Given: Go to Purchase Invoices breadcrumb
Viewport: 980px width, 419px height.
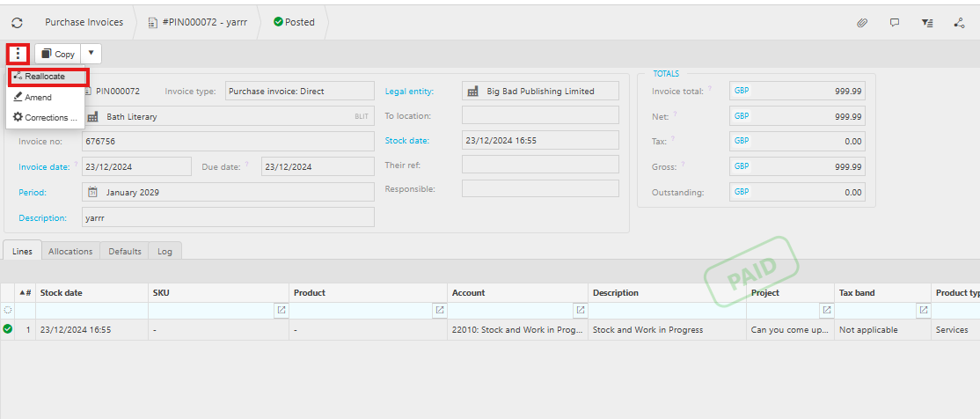Looking at the screenshot, I should click(x=84, y=22).
